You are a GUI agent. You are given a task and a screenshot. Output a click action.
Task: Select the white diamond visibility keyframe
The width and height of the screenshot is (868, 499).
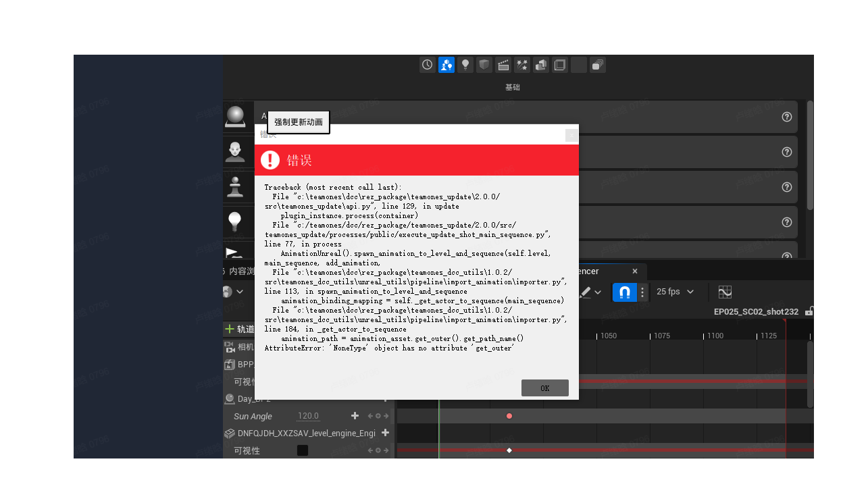coord(509,450)
